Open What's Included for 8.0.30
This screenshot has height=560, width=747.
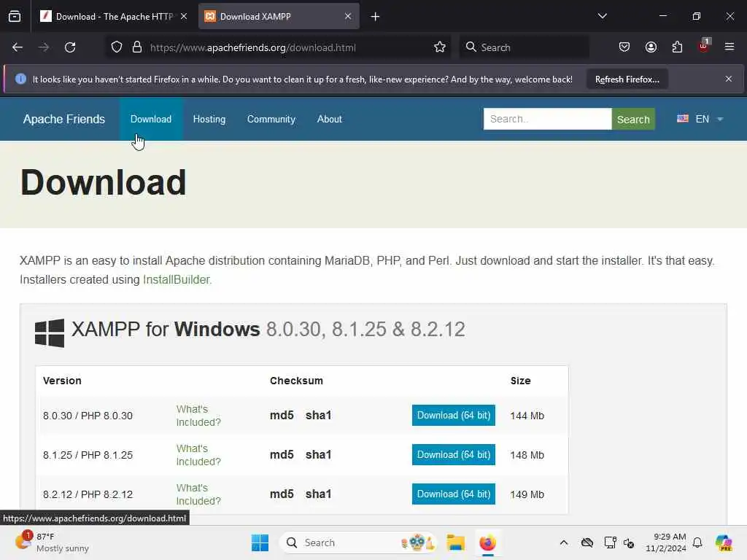(x=198, y=416)
